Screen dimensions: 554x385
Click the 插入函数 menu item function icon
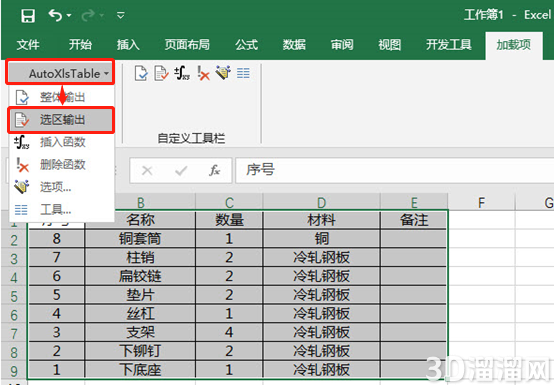[22, 142]
